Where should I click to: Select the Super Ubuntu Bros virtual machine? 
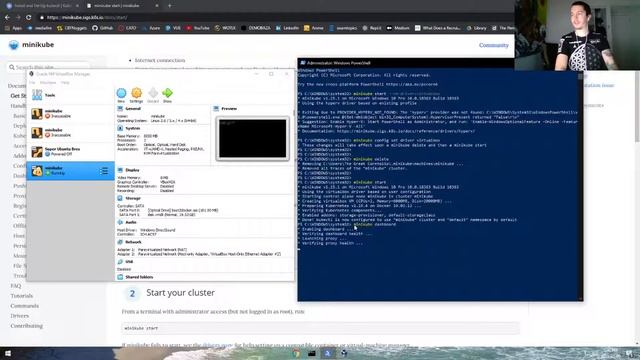tap(70, 152)
